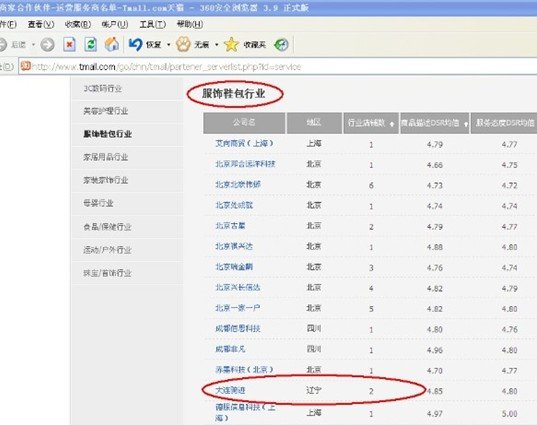This screenshot has width=537, height=425.
Task: Select 食品/保健行业 in the sidebar
Action: pos(108,227)
